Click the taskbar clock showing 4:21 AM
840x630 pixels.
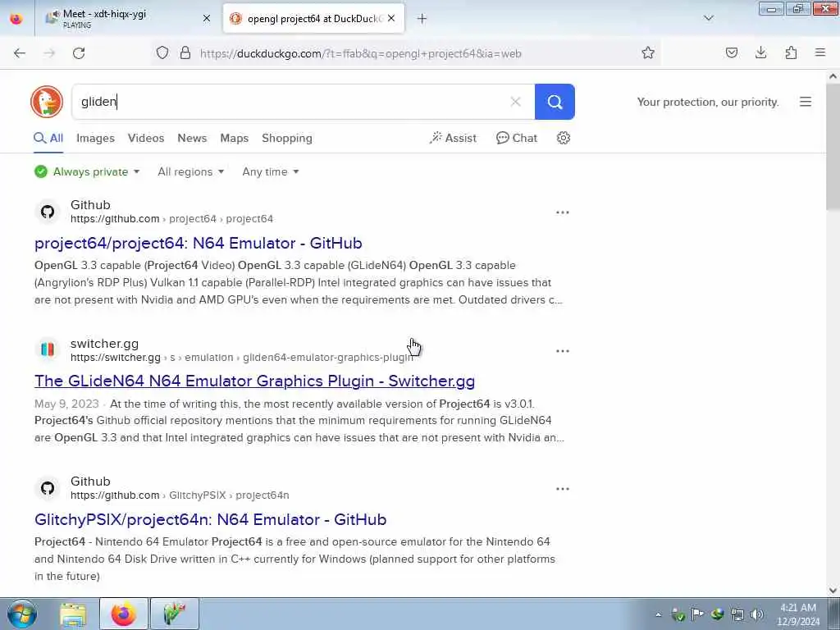pos(798,614)
